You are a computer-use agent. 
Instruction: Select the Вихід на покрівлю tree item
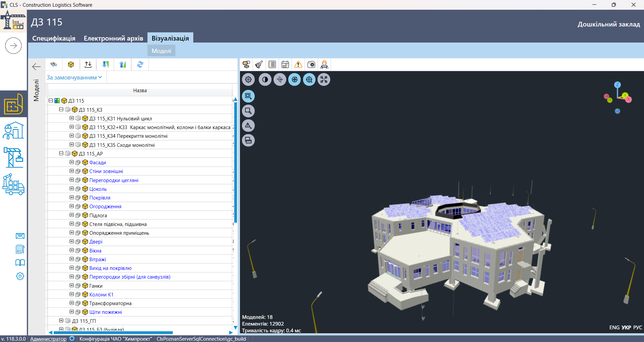[x=110, y=268]
